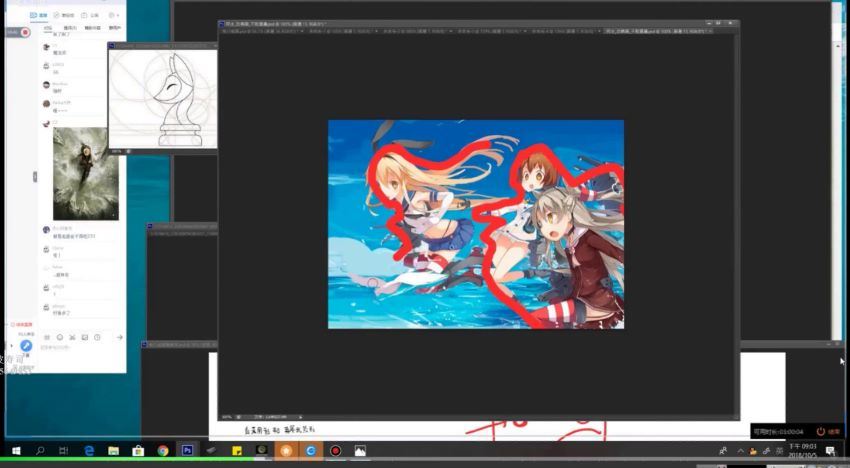Open Microsoft Edge from the taskbar
This screenshot has height=468, width=850.
(89, 451)
